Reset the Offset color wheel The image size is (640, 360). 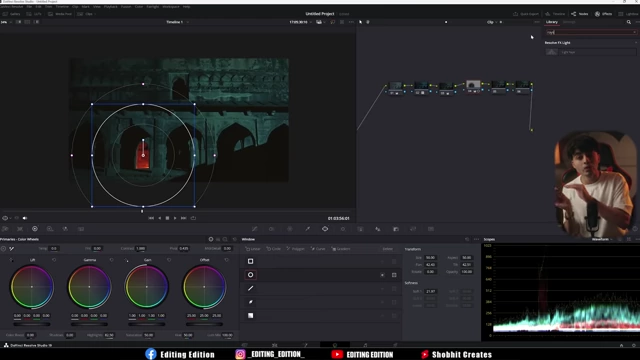click(x=227, y=260)
